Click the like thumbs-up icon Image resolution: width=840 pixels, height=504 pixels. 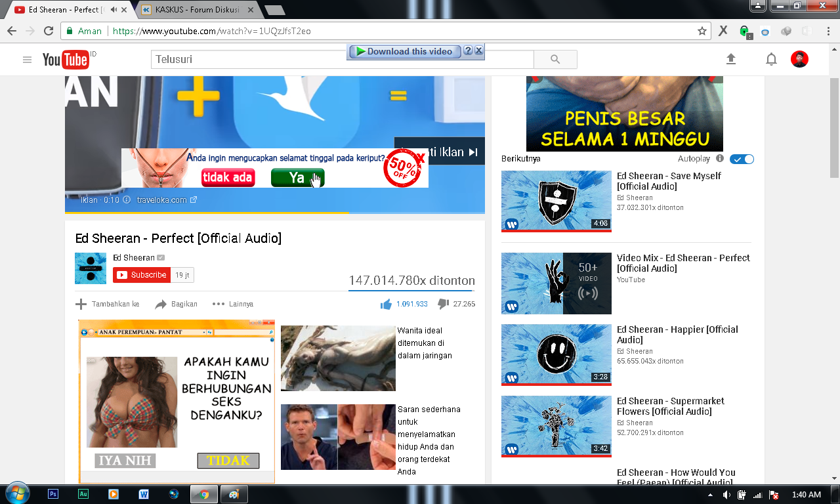[x=386, y=304]
